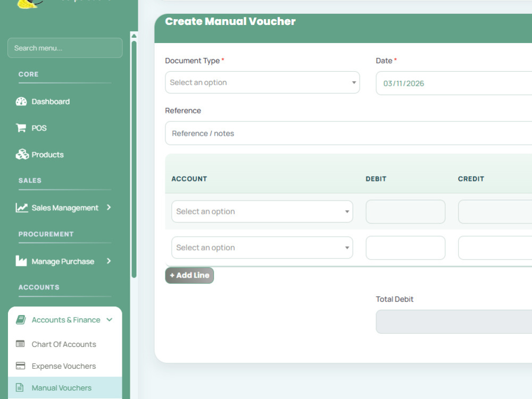
Task: Click the Reference / notes field
Action: pyautogui.click(x=348, y=134)
